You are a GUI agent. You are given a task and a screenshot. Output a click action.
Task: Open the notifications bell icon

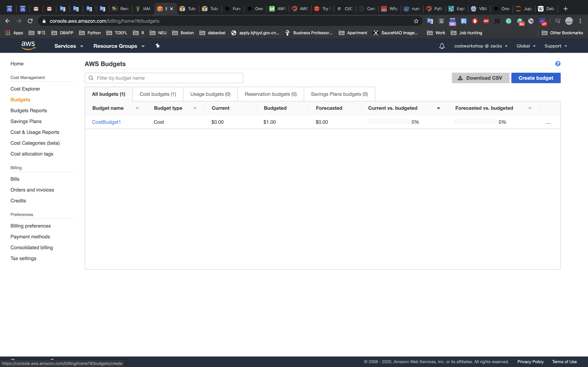pos(442,46)
